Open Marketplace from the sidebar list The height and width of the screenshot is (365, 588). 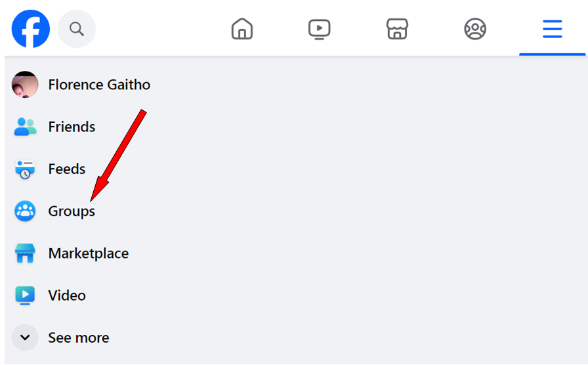click(88, 253)
